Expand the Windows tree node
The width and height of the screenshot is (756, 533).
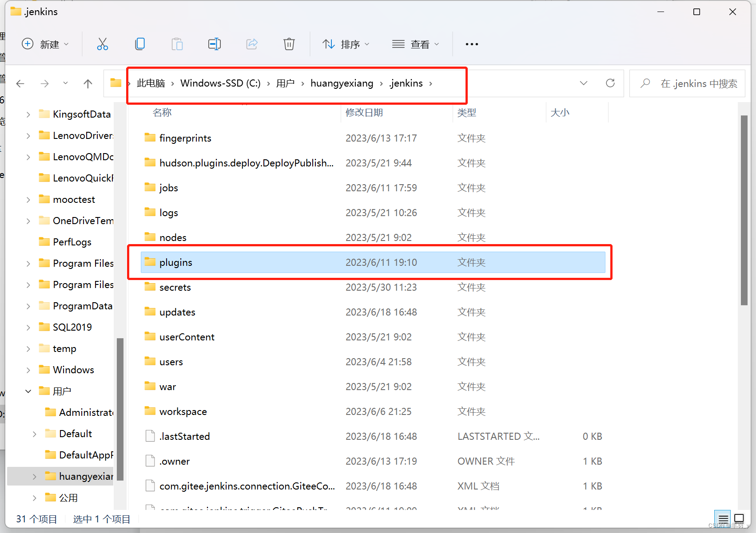pos(28,370)
